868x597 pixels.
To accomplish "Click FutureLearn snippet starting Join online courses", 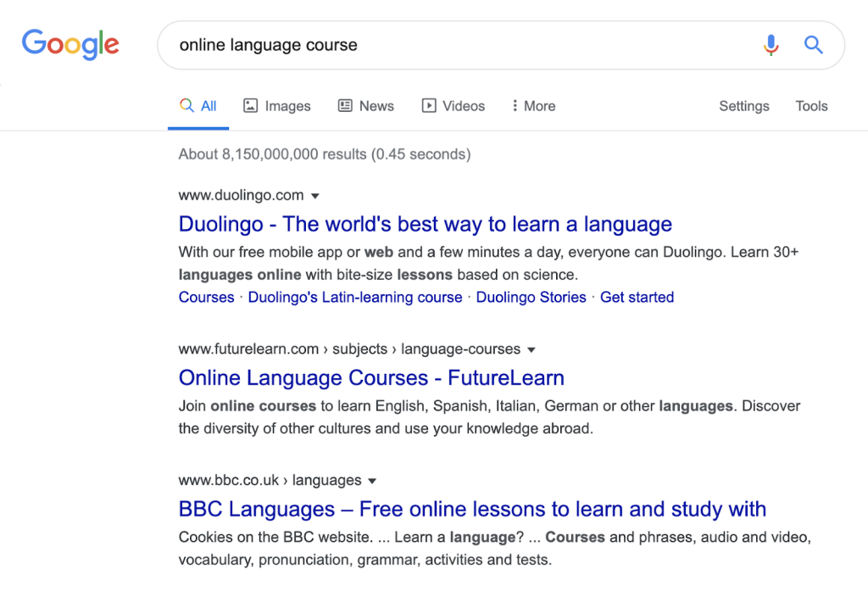I will 489,417.
